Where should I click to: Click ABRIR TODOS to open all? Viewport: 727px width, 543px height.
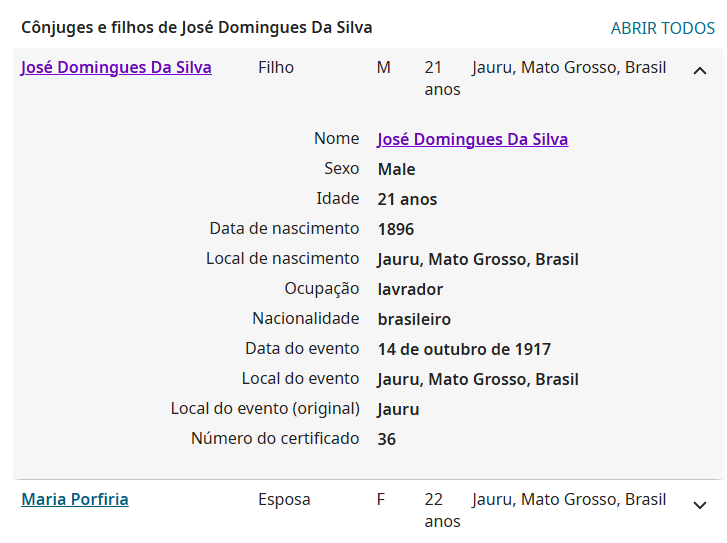click(662, 28)
